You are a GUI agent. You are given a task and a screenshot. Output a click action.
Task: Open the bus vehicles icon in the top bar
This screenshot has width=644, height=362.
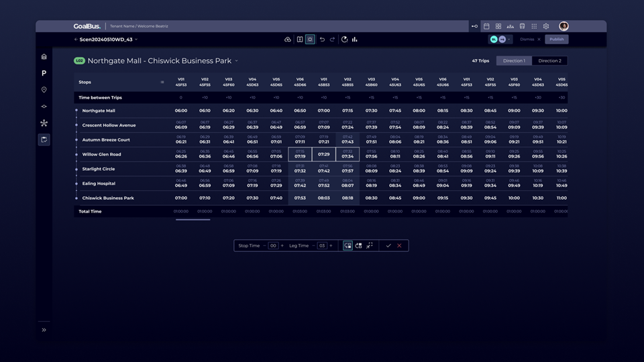[522, 26]
